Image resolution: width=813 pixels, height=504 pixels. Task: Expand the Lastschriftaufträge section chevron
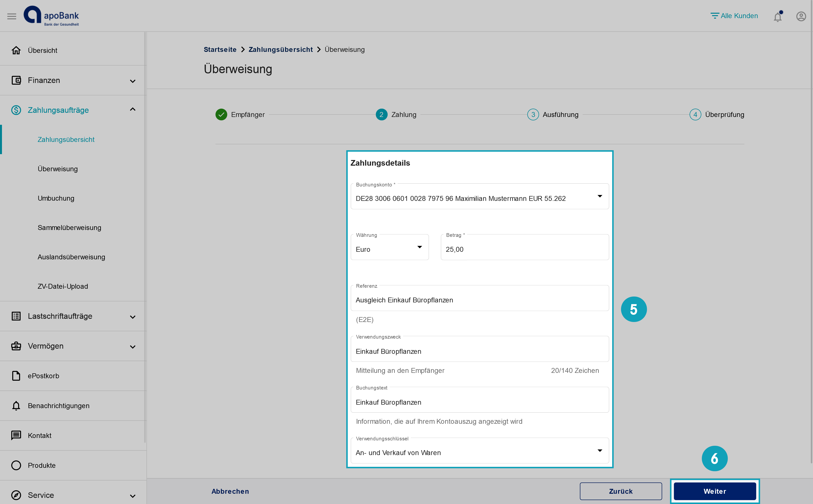133,317
